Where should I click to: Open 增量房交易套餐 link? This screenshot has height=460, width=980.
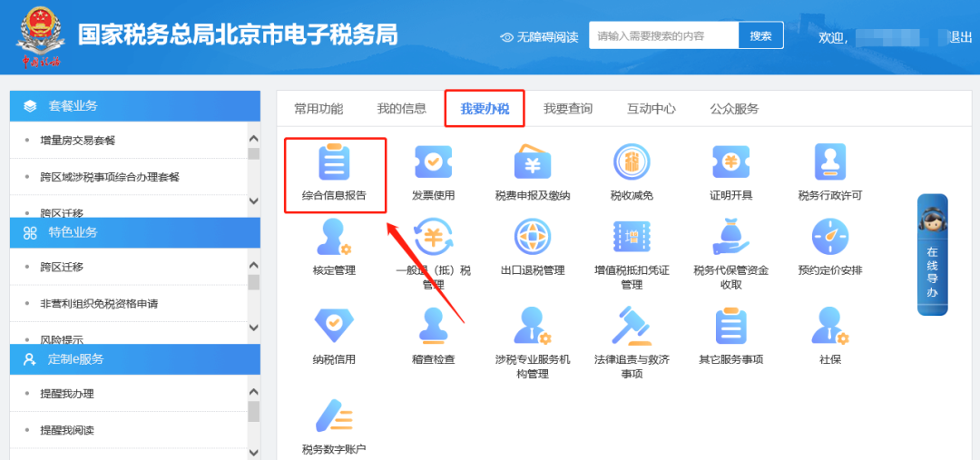78,141
